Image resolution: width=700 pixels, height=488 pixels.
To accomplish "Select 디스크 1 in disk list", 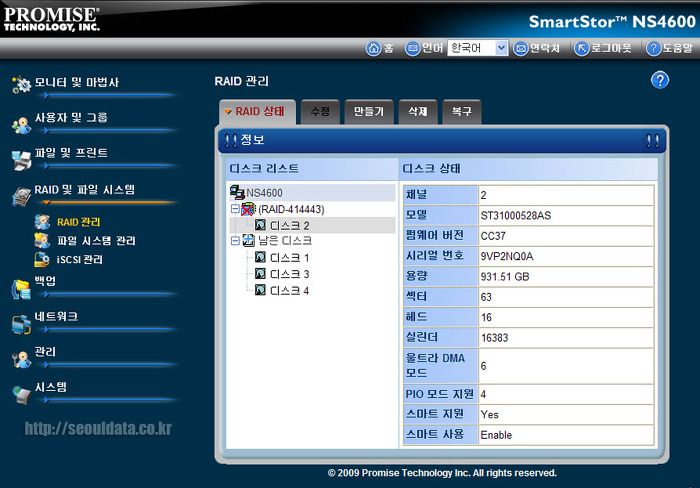I will coord(290,258).
